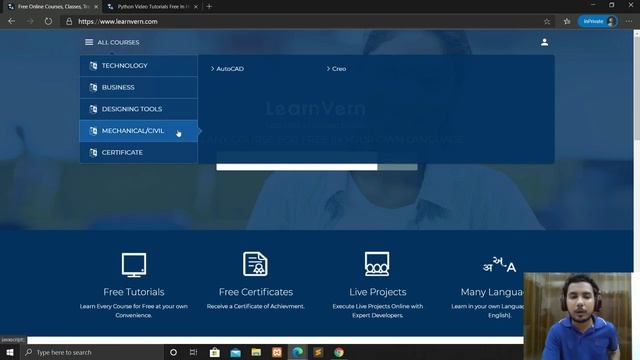Click the Free Certificates document icon
This screenshot has width=640, height=360.
coord(256,264)
